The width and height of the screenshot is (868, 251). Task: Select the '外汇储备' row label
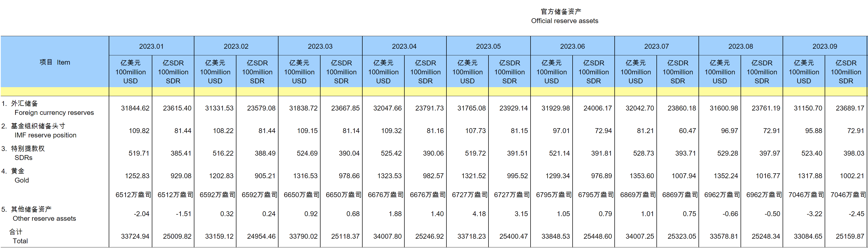click(x=24, y=103)
